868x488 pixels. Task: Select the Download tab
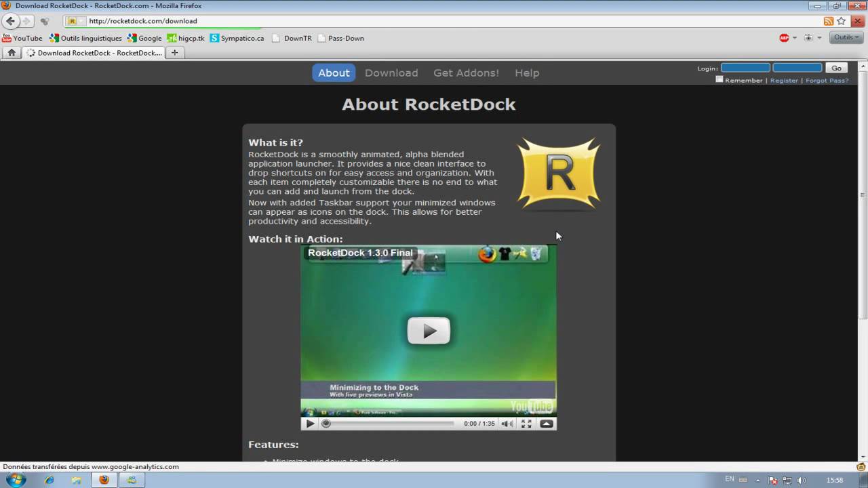point(391,73)
